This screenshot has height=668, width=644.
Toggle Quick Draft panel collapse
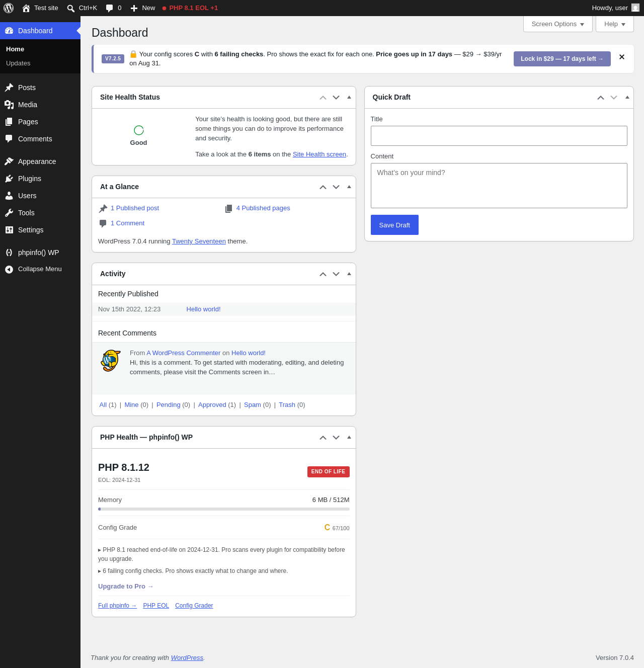[x=627, y=97]
